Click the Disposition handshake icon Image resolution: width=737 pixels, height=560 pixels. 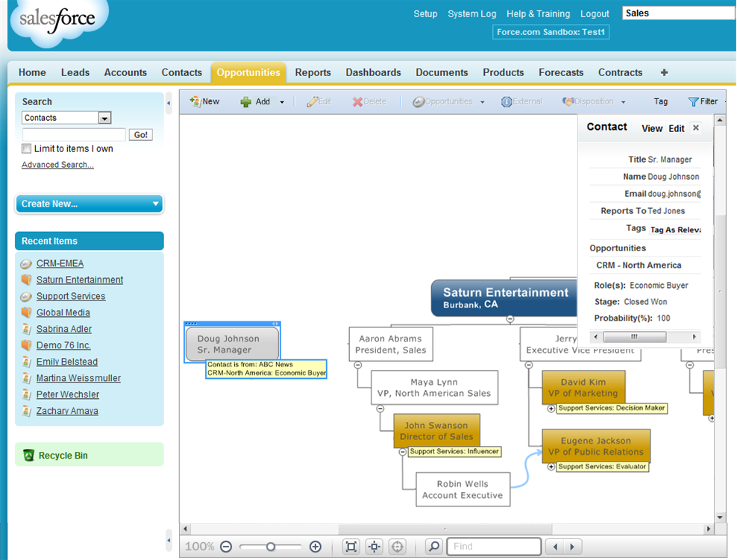(568, 101)
